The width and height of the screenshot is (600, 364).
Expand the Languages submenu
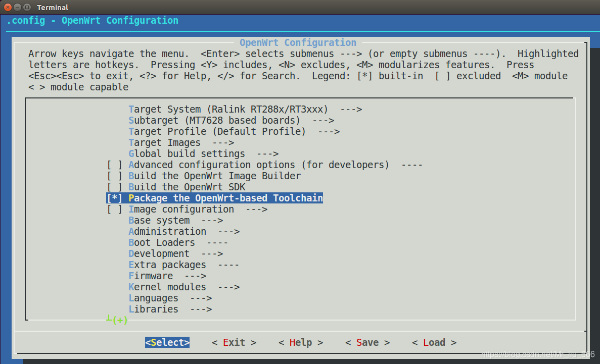pyautogui.click(x=170, y=298)
